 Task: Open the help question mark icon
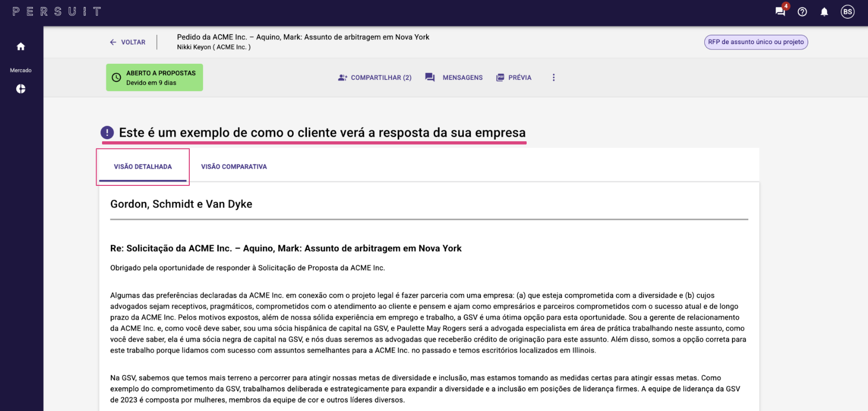pos(802,12)
